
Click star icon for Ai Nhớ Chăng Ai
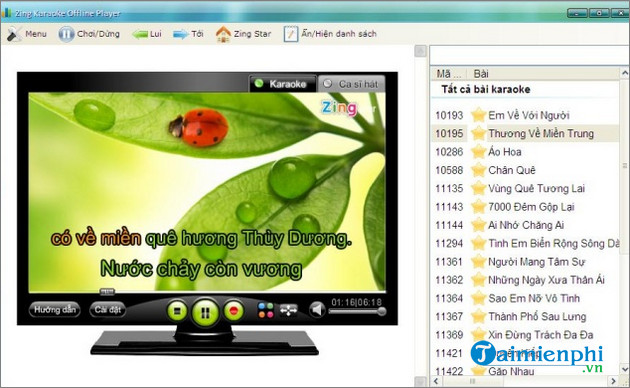(x=478, y=225)
